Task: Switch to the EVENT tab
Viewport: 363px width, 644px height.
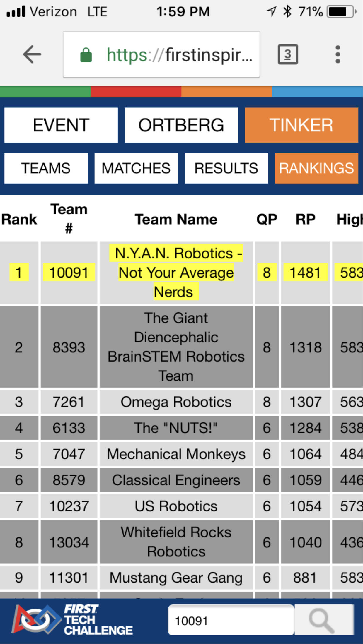Action: 61,125
